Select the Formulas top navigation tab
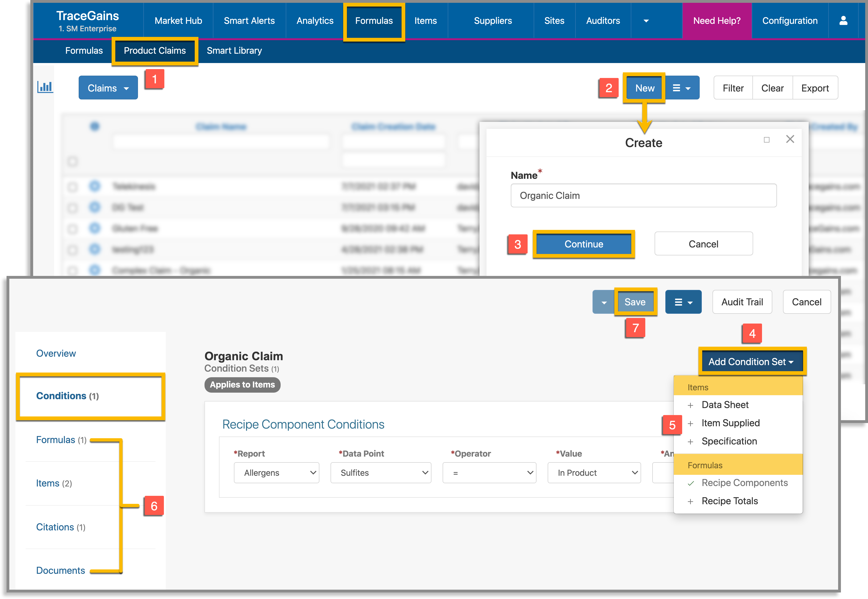 click(374, 21)
